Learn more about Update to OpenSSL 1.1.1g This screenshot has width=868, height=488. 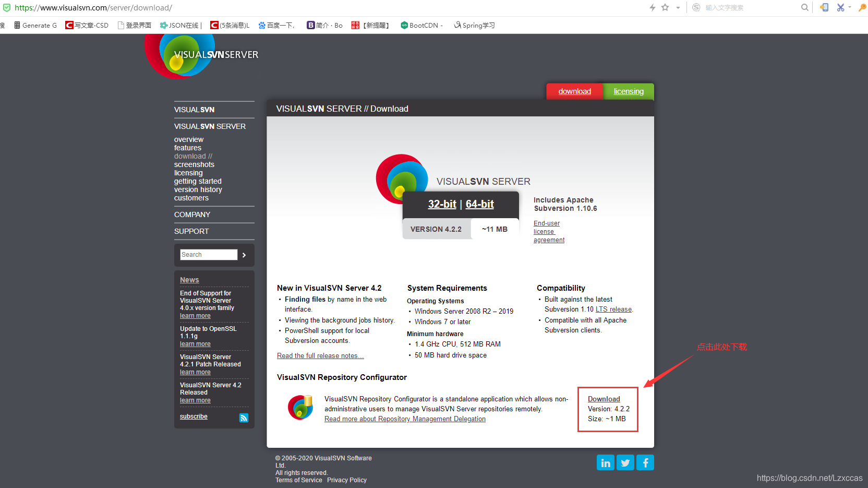[195, 344]
